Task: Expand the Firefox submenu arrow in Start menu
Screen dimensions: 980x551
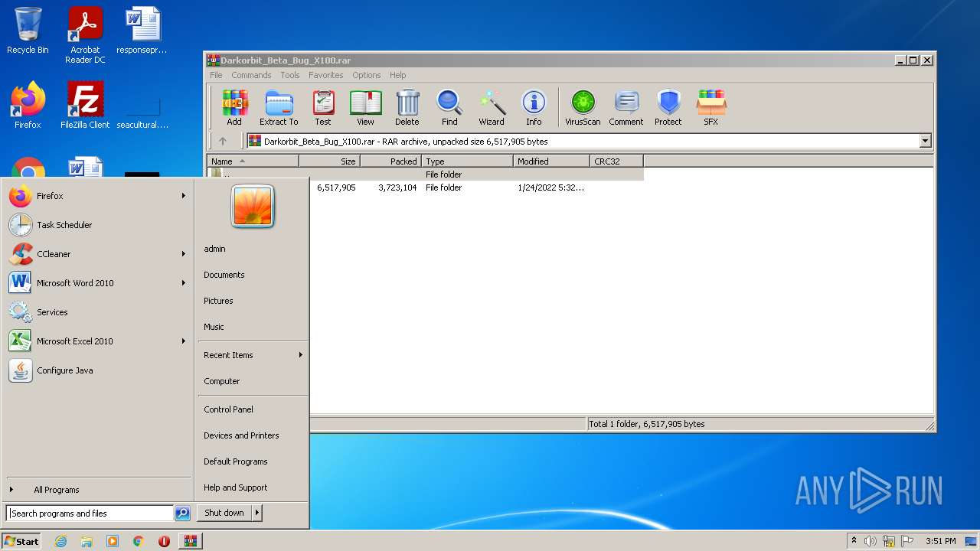Action: point(184,196)
